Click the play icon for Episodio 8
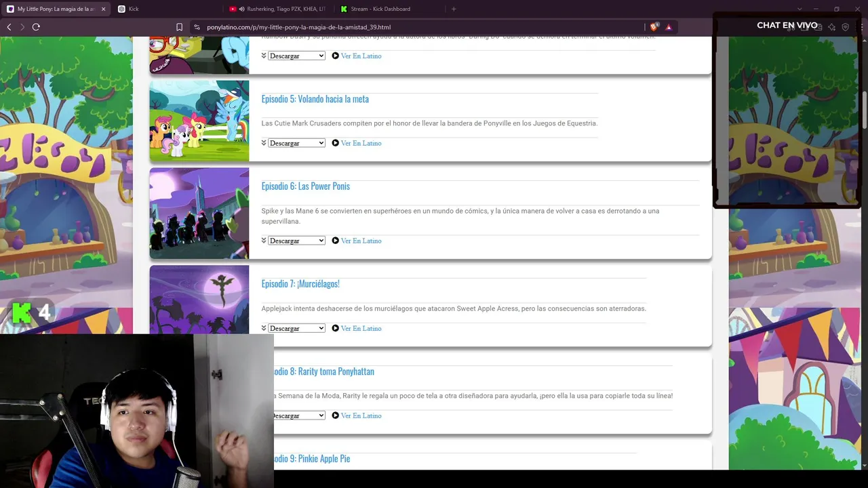The width and height of the screenshot is (868, 488). pyautogui.click(x=335, y=415)
